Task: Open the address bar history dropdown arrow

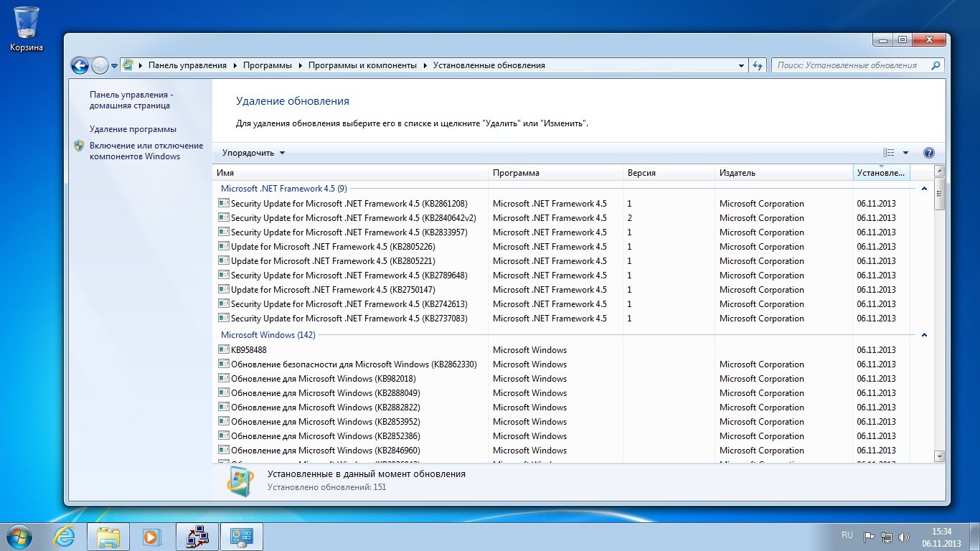Action: tap(742, 65)
